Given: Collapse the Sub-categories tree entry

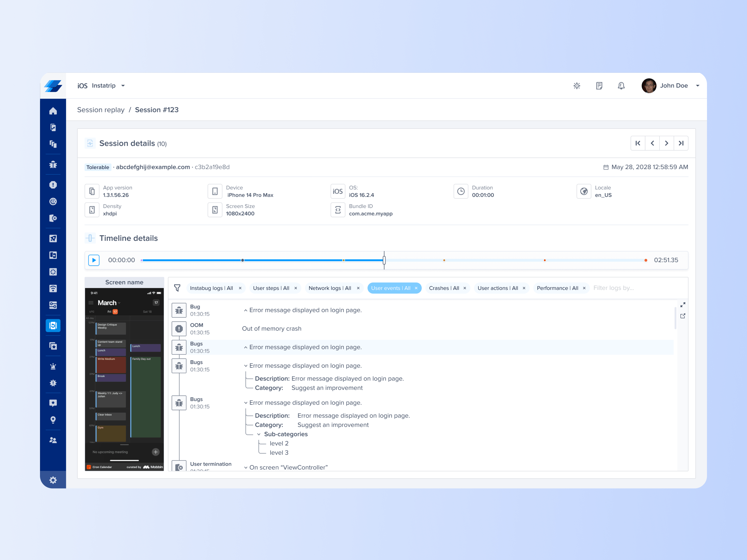Looking at the screenshot, I should 259,434.
